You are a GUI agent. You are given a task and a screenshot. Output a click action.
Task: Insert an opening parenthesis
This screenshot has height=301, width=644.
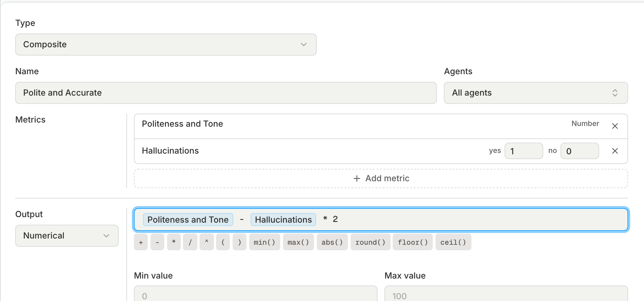[223, 242]
